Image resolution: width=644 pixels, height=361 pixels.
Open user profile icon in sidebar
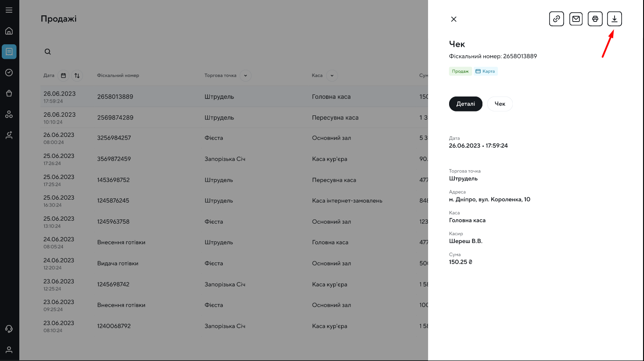click(x=9, y=350)
